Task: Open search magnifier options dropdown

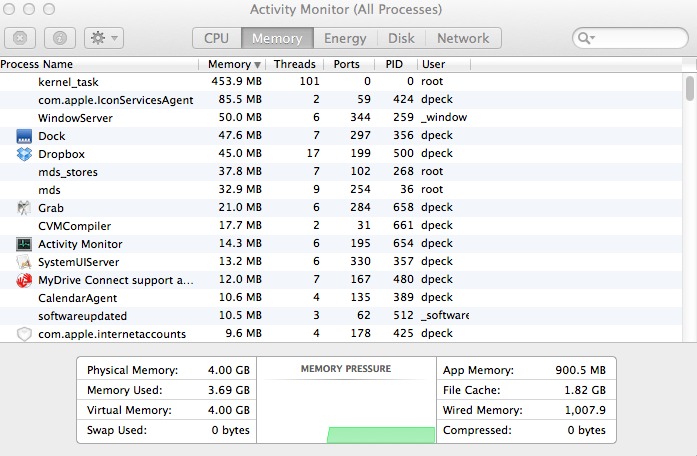Action: click(586, 38)
